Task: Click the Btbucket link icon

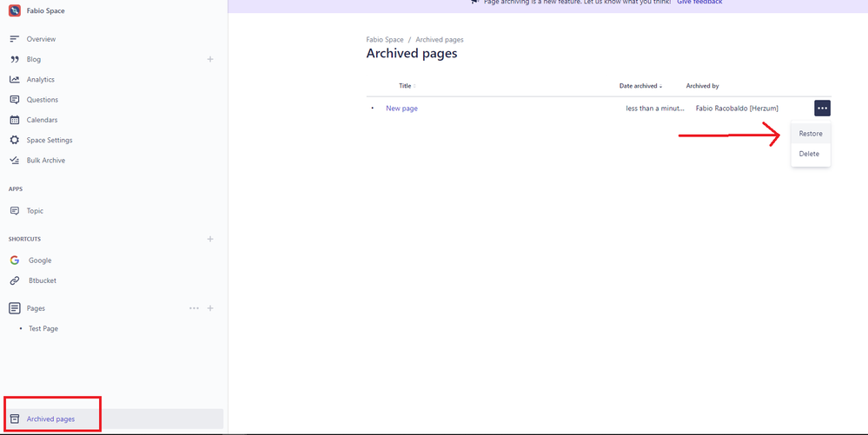Action: (x=16, y=280)
